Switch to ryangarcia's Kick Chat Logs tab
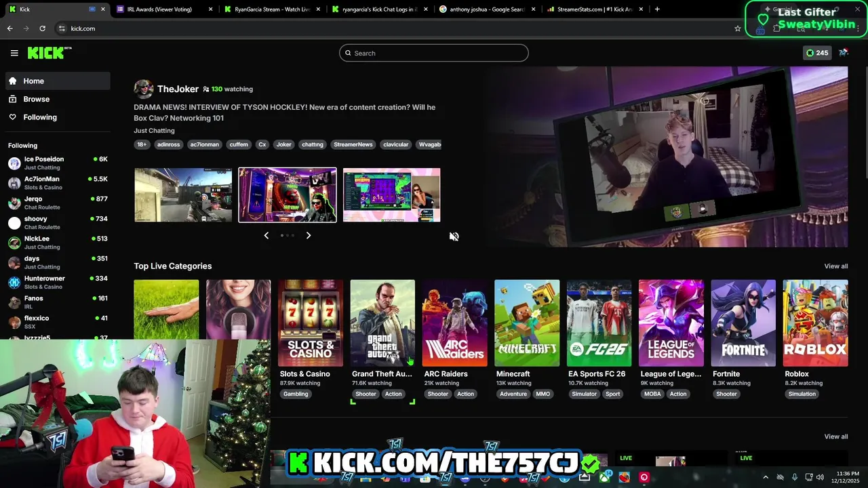This screenshot has width=868, height=488. tap(379, 9)
